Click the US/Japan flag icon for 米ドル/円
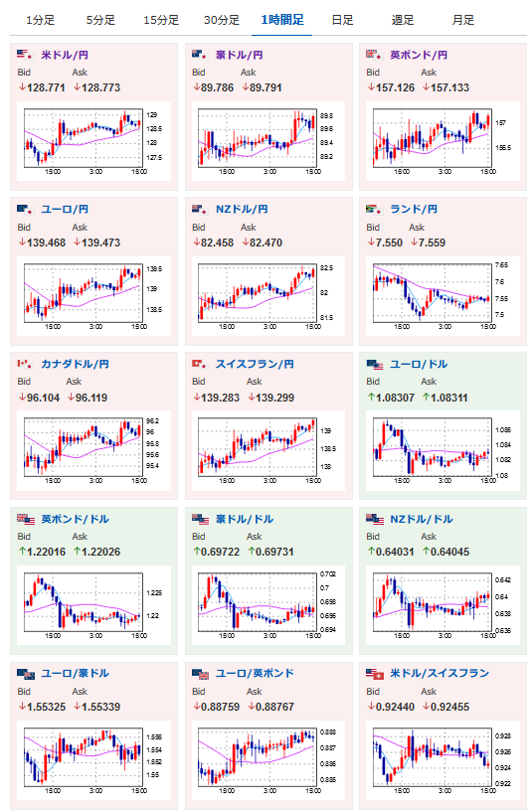The image size is (532, 812). pyautogui.click(x=26, y=55)
